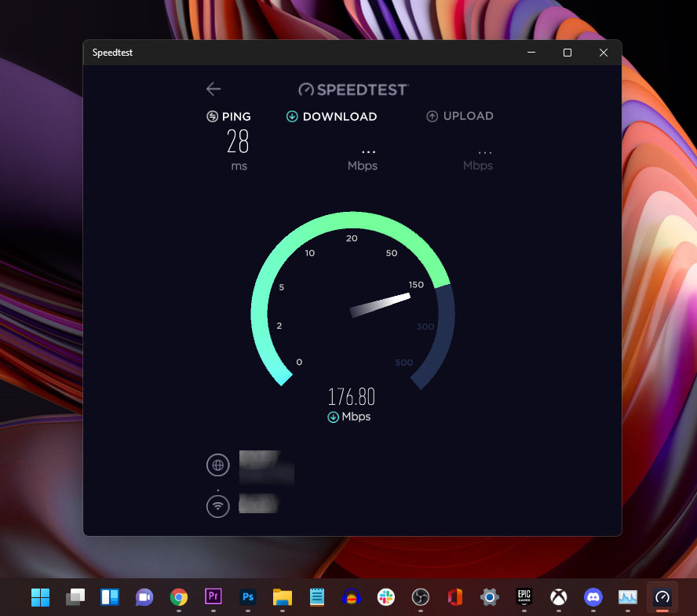Close the Speedtest window
The height and width of the screenshot is (616, 697).
pyautogui.click(x=604, y=53)
